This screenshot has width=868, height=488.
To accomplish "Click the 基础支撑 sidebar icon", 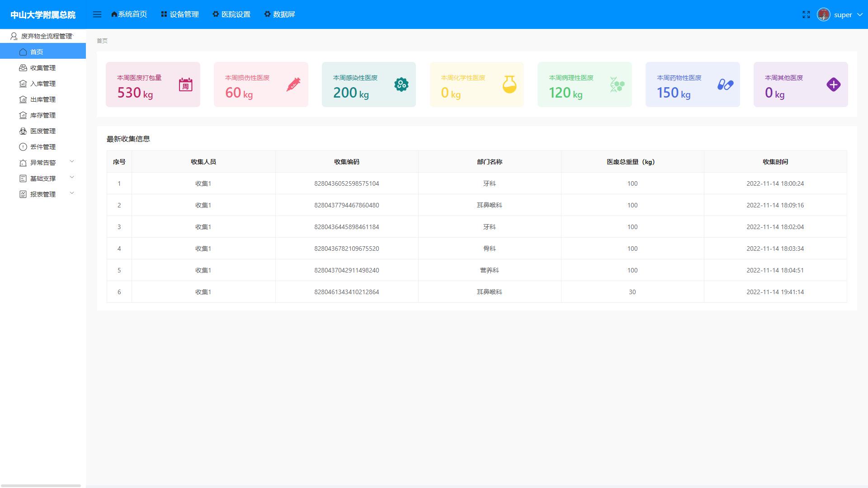I will (23, 178).
